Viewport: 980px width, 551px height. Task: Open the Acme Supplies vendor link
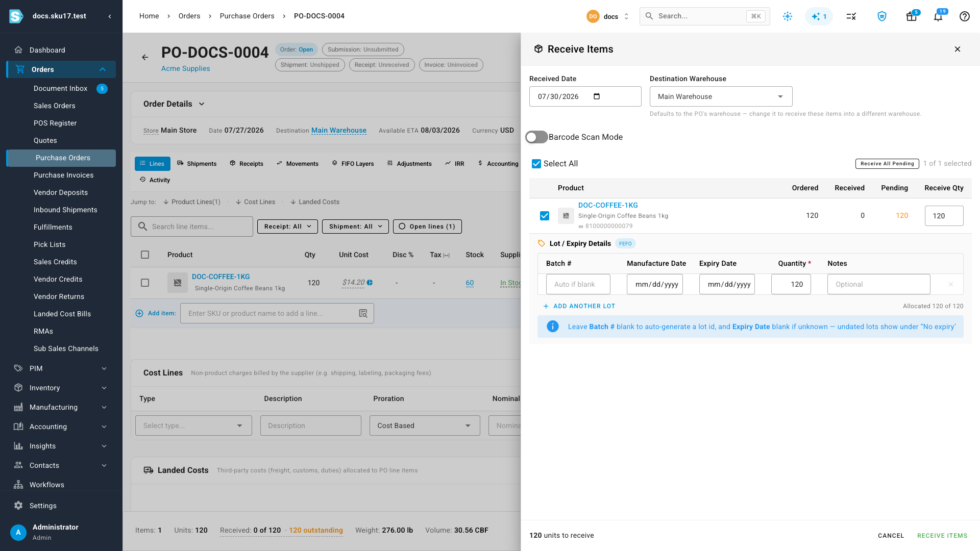(186, 68)
